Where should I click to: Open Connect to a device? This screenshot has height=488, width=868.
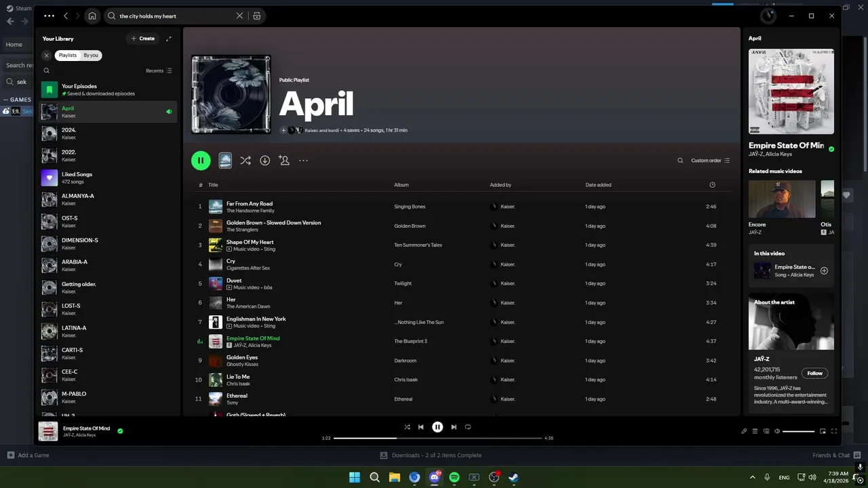(x=766, y=431)
